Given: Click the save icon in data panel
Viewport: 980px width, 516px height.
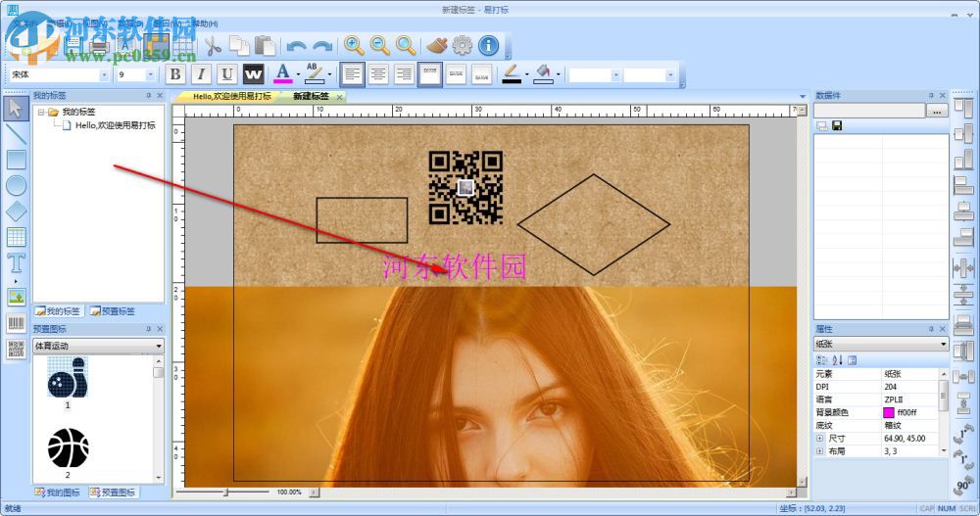Looking at the screenshot, I should pos(837,125).
